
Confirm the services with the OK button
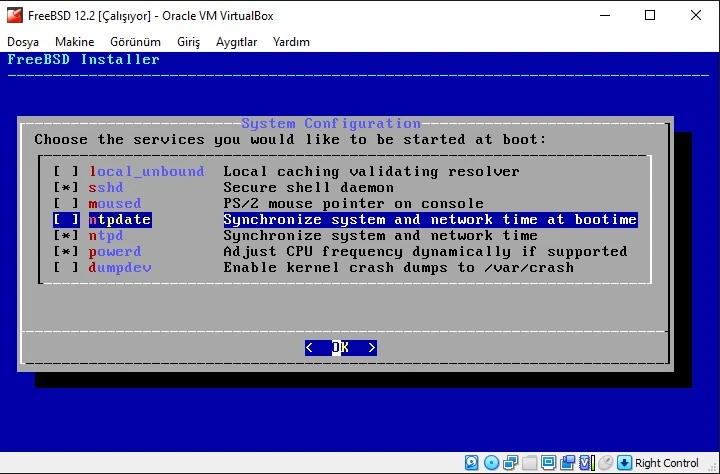point(341,348)
